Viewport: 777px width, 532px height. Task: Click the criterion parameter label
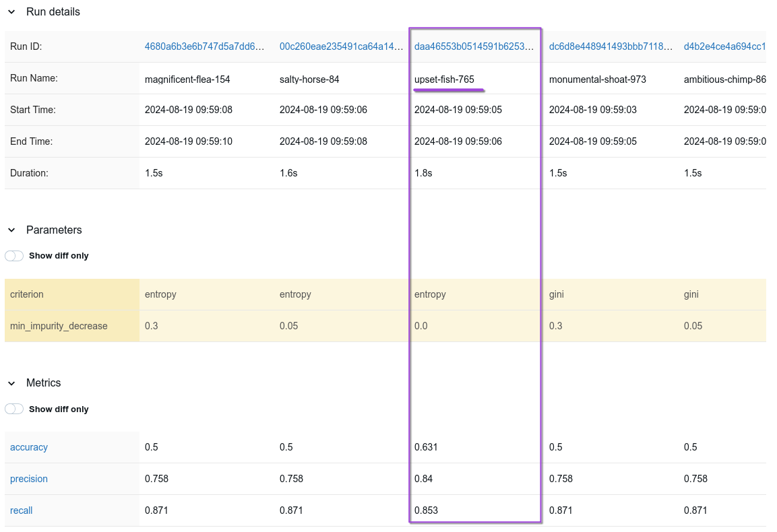(27, 294)
